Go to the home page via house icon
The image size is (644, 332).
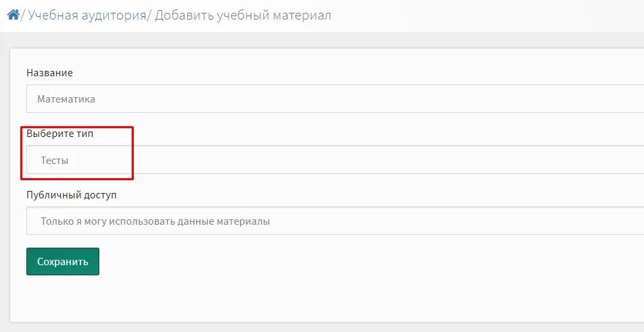tap(13, 14)
